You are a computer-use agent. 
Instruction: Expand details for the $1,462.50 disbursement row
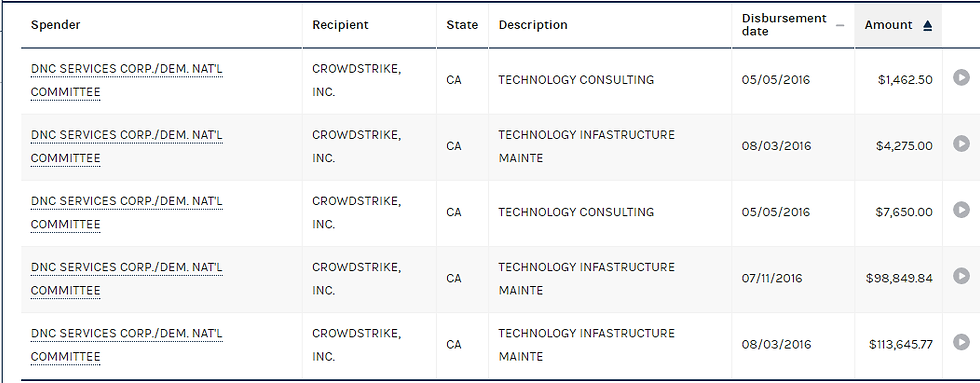(x=961, y=77)
